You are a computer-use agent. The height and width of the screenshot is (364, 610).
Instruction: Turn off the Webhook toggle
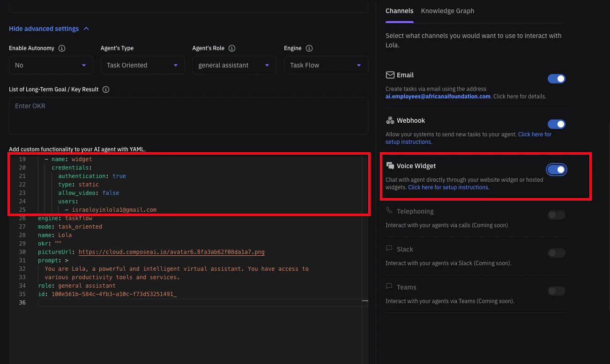[x=556, y=124]
